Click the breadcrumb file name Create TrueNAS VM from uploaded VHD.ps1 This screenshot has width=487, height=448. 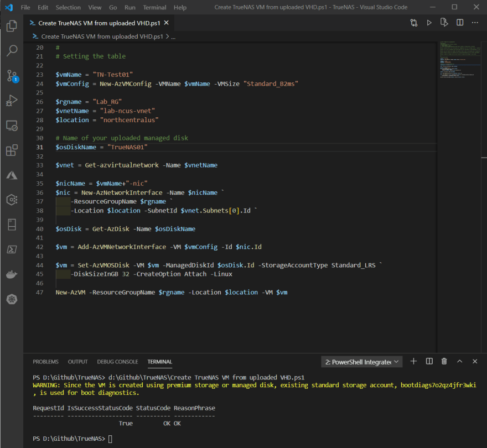pos(102,37)
